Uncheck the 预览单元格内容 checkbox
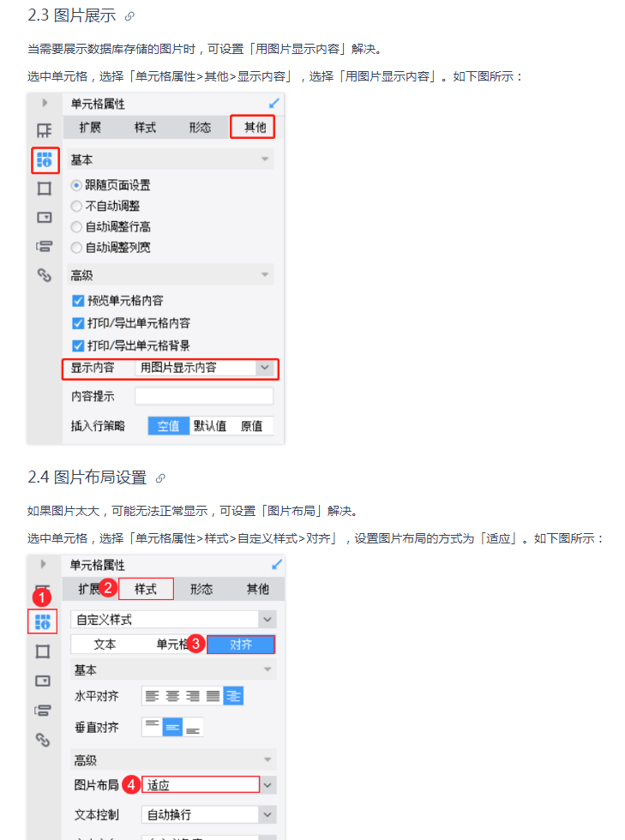The width and height of the screenshot is (625, 840). click(x=78, y=301)
